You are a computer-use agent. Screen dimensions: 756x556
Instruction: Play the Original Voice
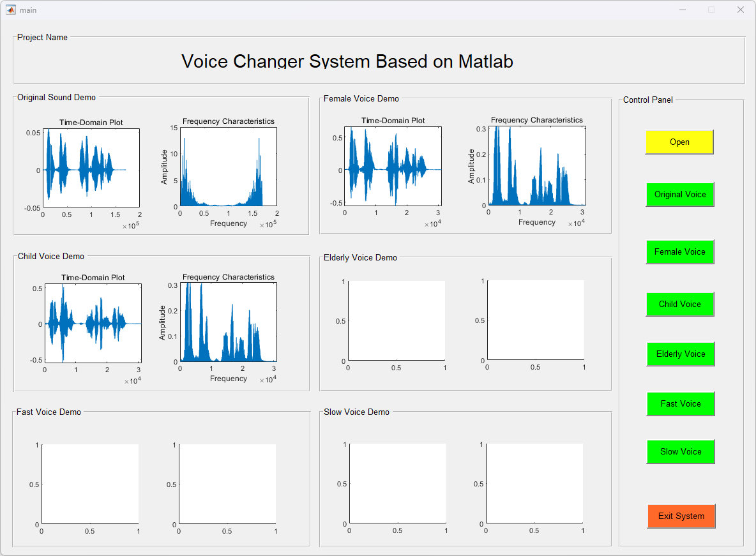tap(679, 195)
